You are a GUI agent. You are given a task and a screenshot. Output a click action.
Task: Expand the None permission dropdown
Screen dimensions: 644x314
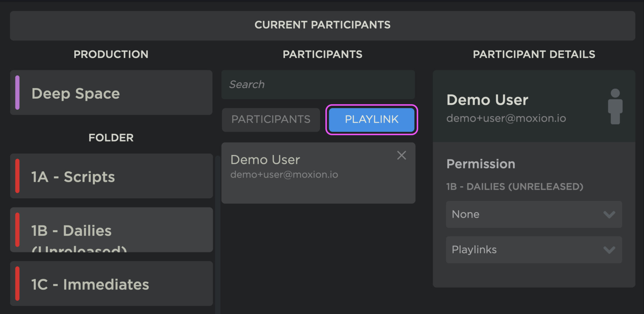534,214
